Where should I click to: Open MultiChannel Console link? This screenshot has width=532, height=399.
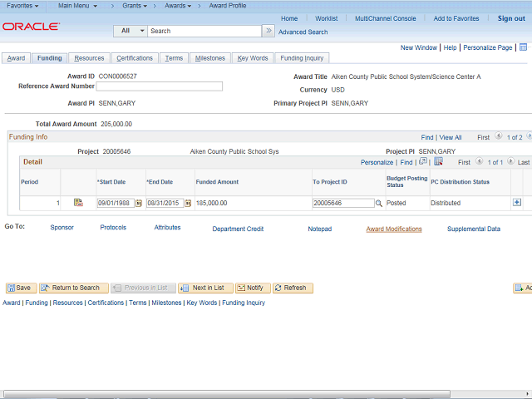pos(385,18)
